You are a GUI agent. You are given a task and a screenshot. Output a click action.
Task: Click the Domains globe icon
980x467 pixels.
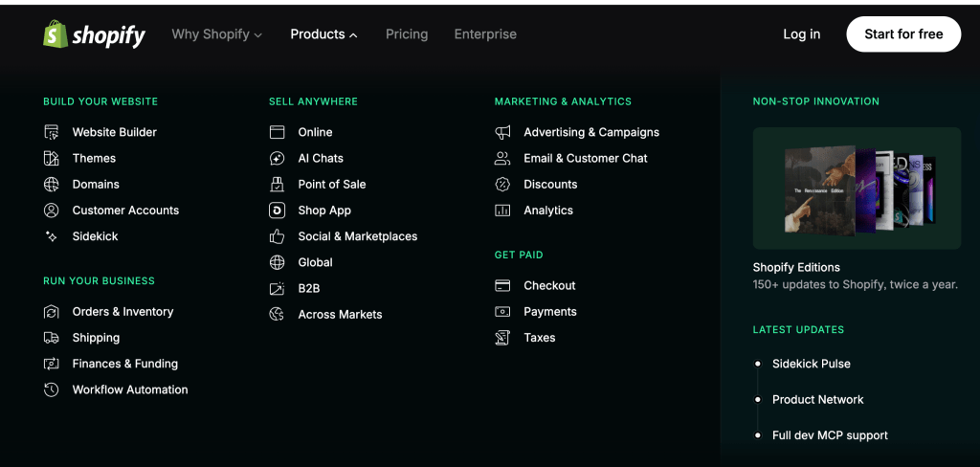[x=52, y=185]
